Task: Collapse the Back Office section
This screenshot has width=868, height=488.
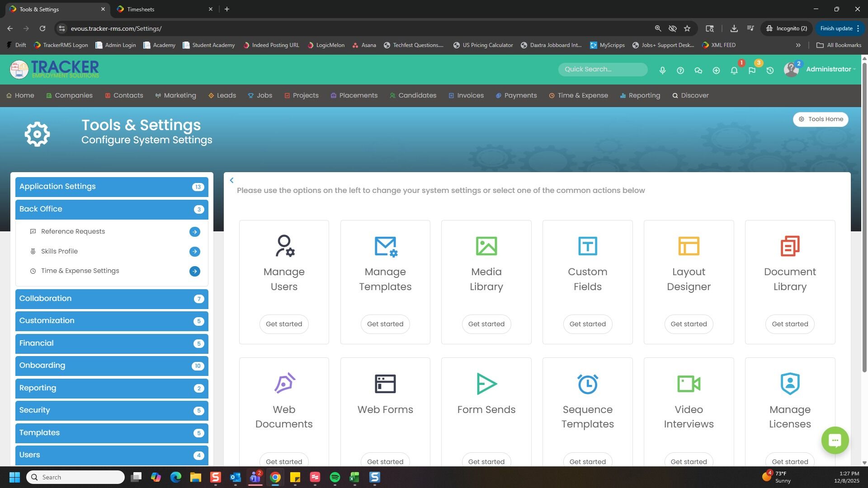Action: [111, 209]
